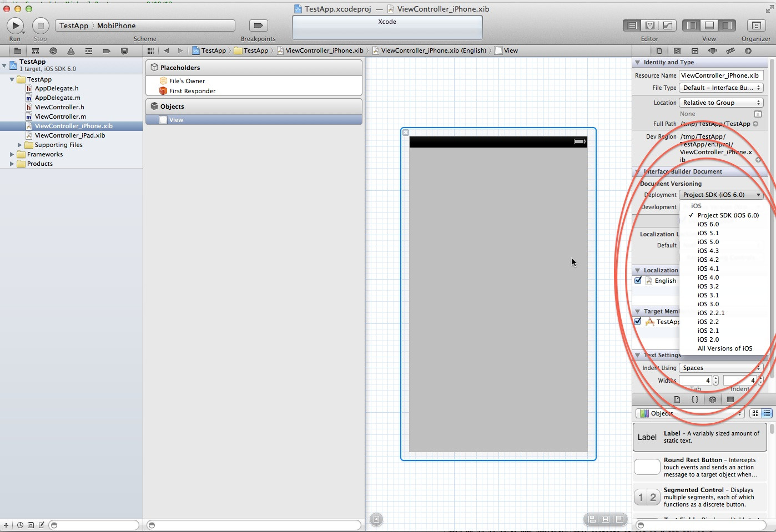Uncheck the English localization checkbox
Image resolution: width=776 pixels, height=532 pixels.
click(638, 281)
